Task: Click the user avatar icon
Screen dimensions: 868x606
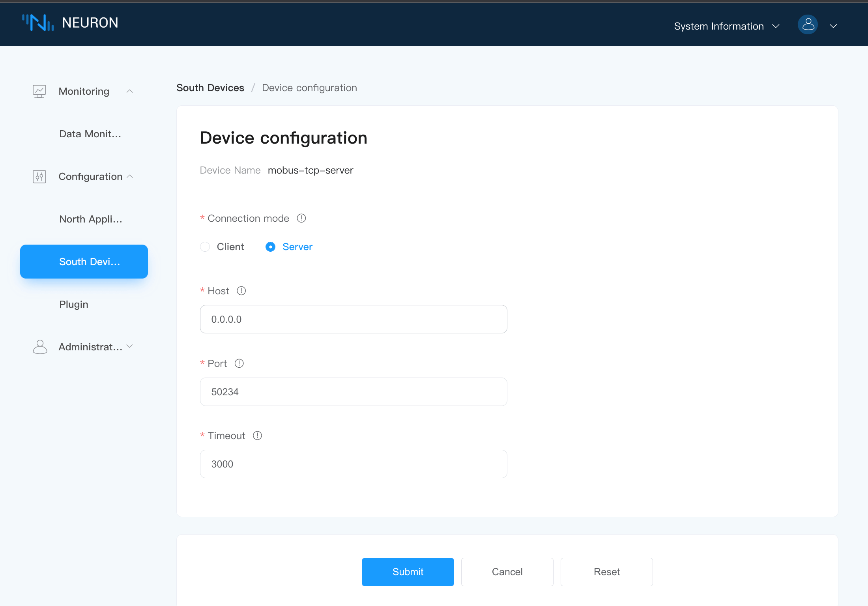Action: pyautogui.click(x=808, y=25)
